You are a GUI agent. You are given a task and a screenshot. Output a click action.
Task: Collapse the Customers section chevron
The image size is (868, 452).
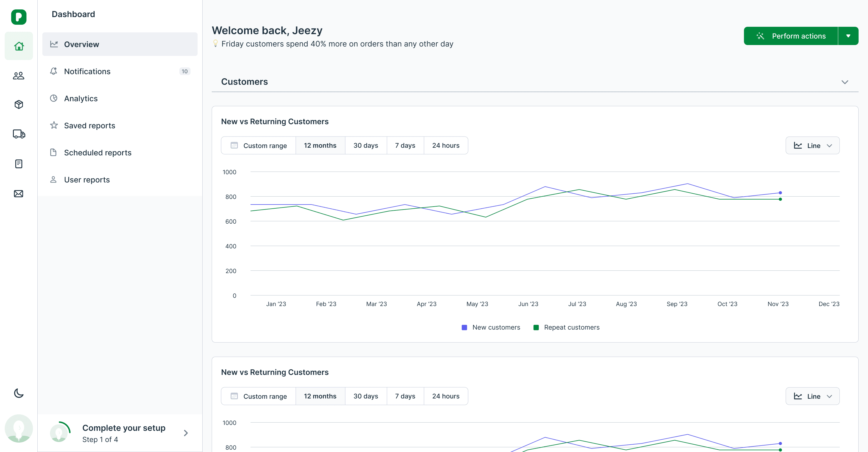(844, 82)
